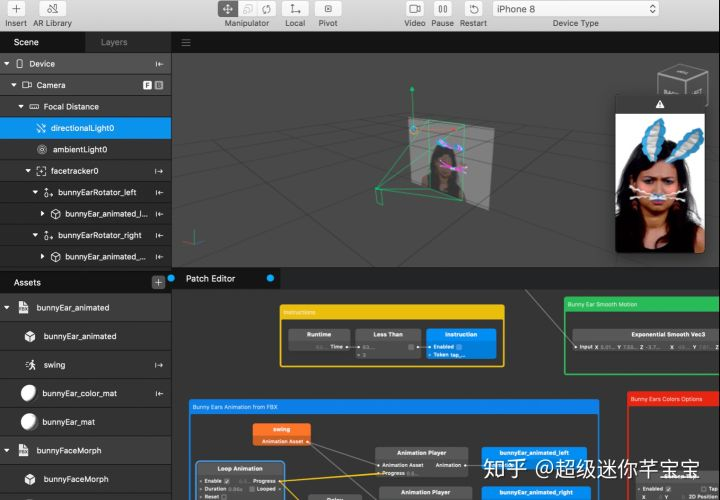
Task: Toggle the back camera B button
Action: [x=159, y=85]
